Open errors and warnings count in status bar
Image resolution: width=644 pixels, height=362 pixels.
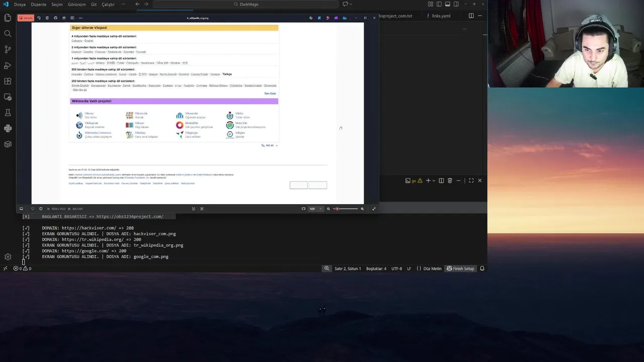pos(22,268)
